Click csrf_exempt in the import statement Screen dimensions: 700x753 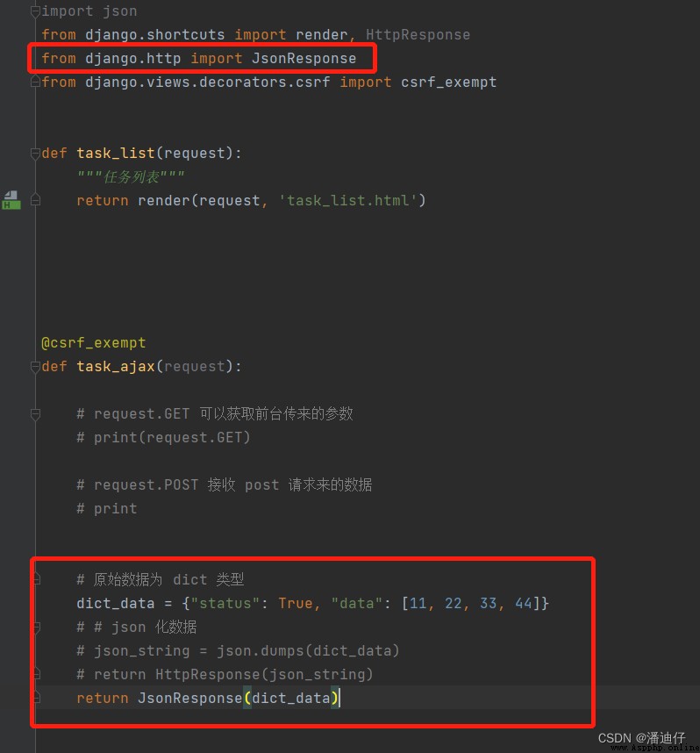pyautogui.click(x=448, y=82)
